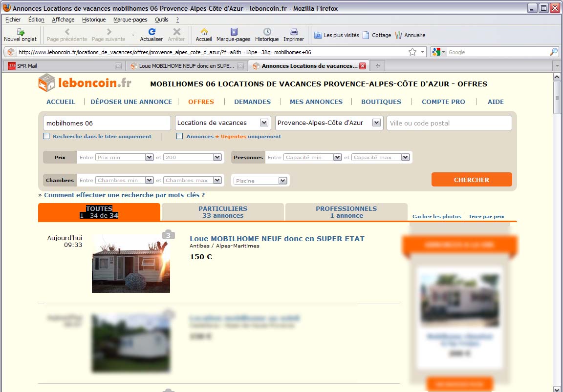The height and width of the screenshot is (392, 563).
Task: Go to Accueil home icon in toolbar
Action: [204, 32]
